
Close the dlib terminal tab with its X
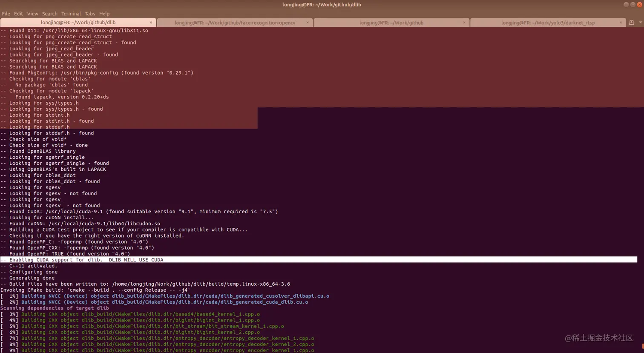click(x=151, y=22)
